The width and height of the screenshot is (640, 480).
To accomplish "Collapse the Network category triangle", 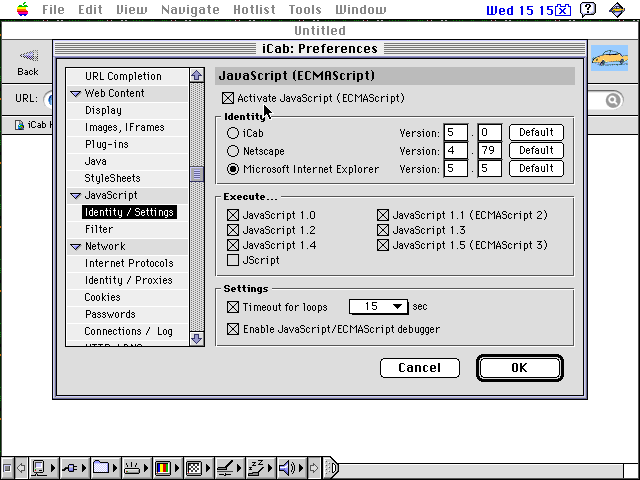I will (x=76, y=247).
